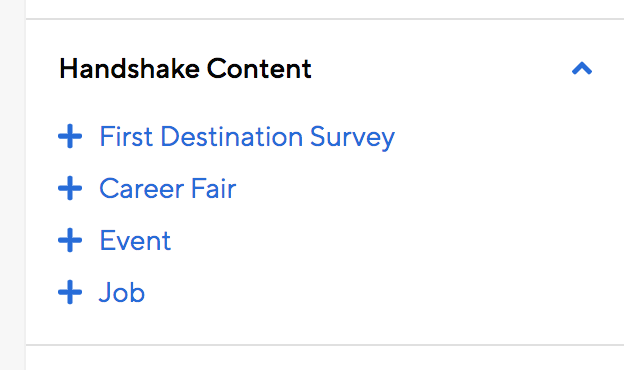Click the Handshake Content heading text
This screenshot has height=370, width=624.
coord(185,69)
